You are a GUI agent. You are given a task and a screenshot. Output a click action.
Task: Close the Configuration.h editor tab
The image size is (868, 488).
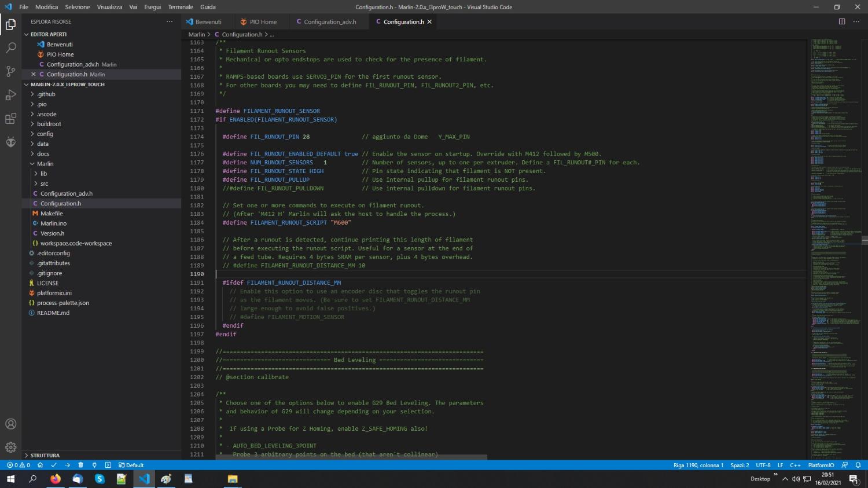429,22
